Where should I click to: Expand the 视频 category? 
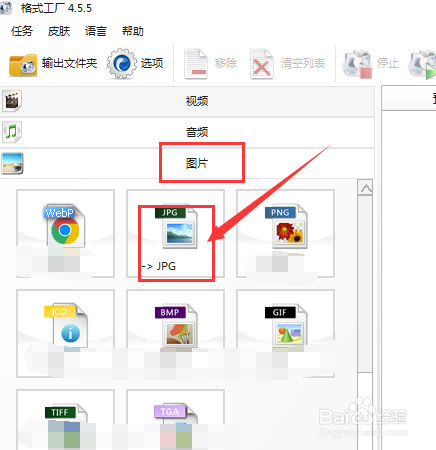(x=187, y=101)
